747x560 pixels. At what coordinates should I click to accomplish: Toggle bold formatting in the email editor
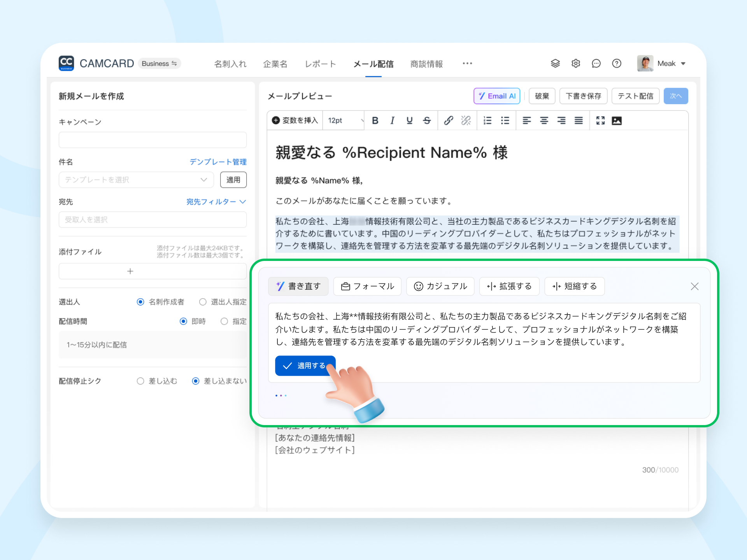pyautogui.click(x=375, y=121)
